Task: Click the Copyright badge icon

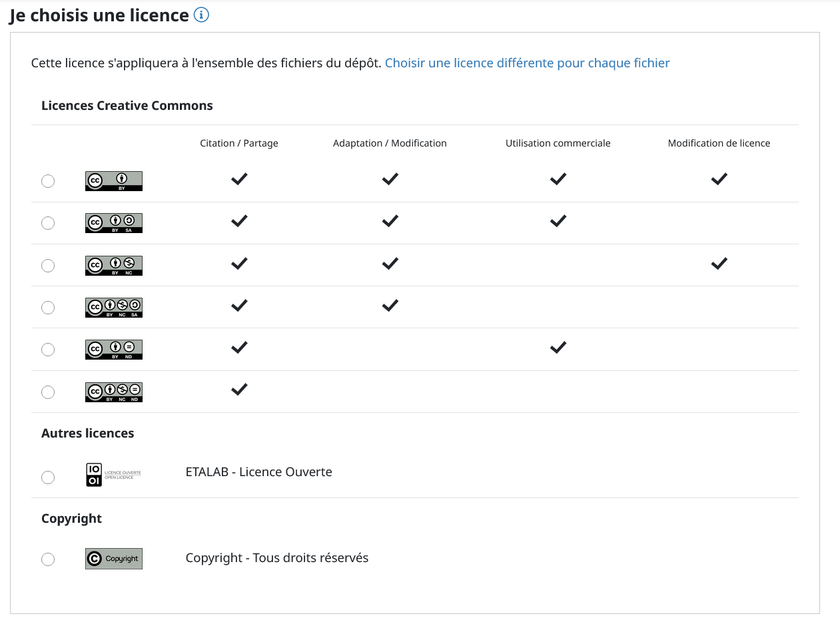Action: pyautogui.click(x=113, y=559)
